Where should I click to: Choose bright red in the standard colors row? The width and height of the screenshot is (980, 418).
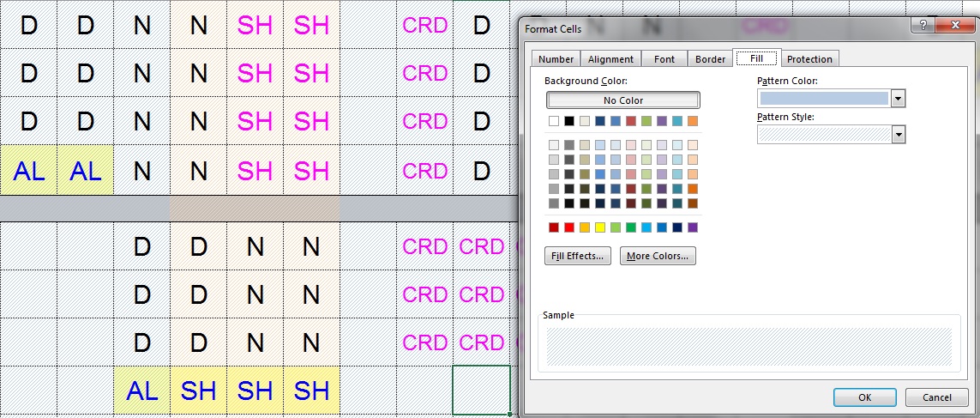click(569, 227)
